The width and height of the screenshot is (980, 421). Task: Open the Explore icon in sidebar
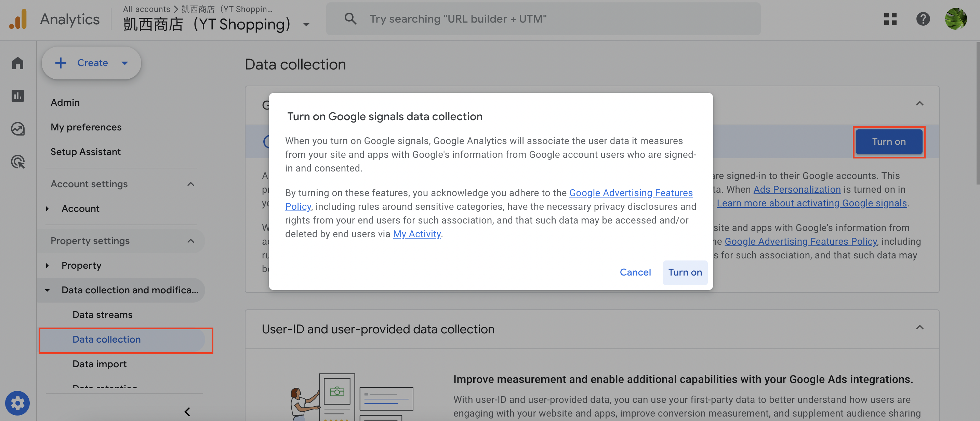[x=17, y=129]
